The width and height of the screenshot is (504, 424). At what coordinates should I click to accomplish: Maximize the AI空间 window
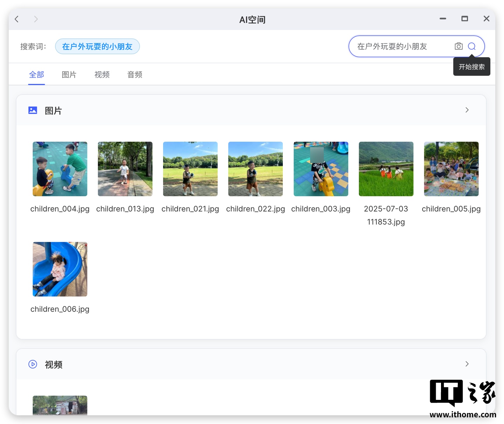[x=464, y=19]
